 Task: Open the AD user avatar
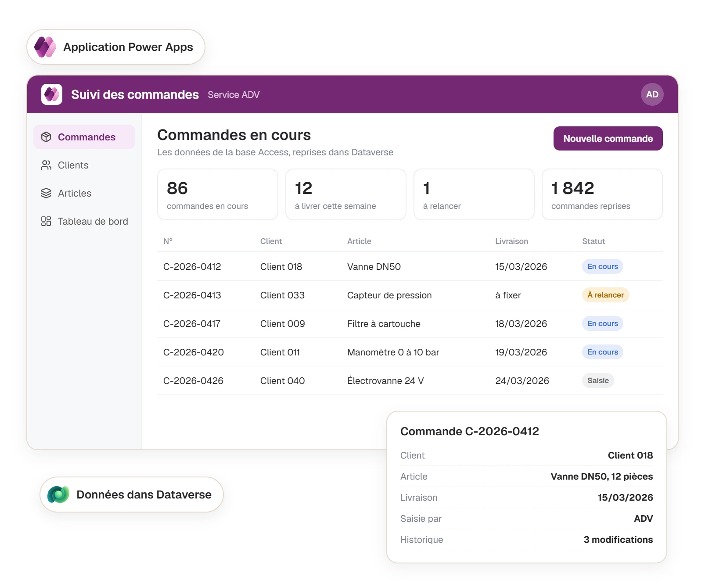click(652, 94)
